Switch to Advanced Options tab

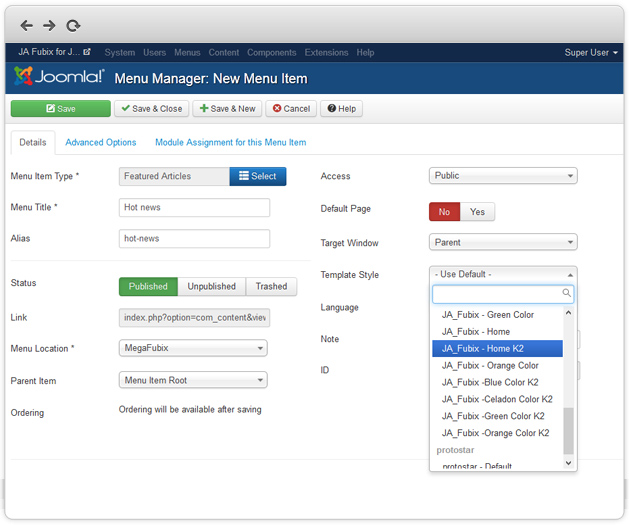(101, 142)
